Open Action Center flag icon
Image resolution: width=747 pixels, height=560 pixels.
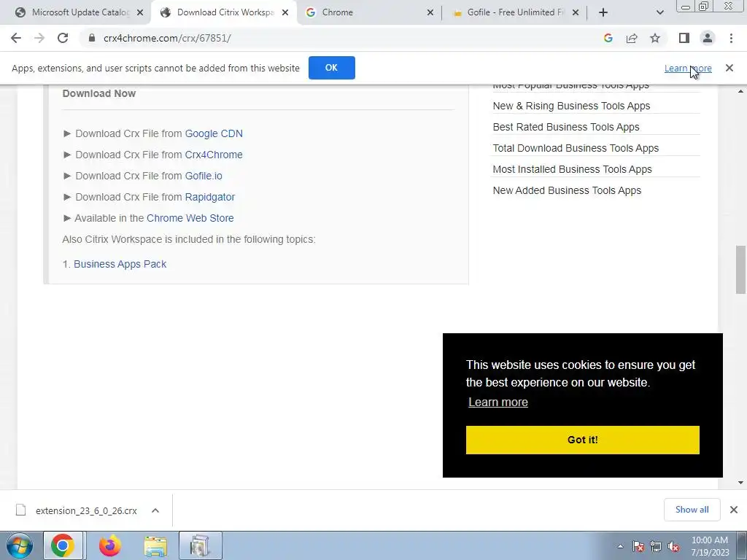tap(638, 546)
